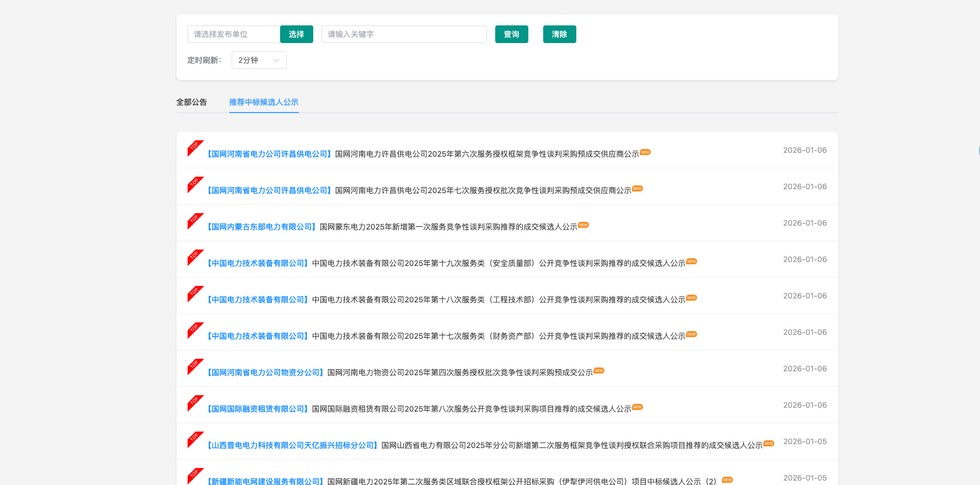
Task: Open 第十八次服务类（工程技术部）announcement link
Action: (x=498, y=300)
